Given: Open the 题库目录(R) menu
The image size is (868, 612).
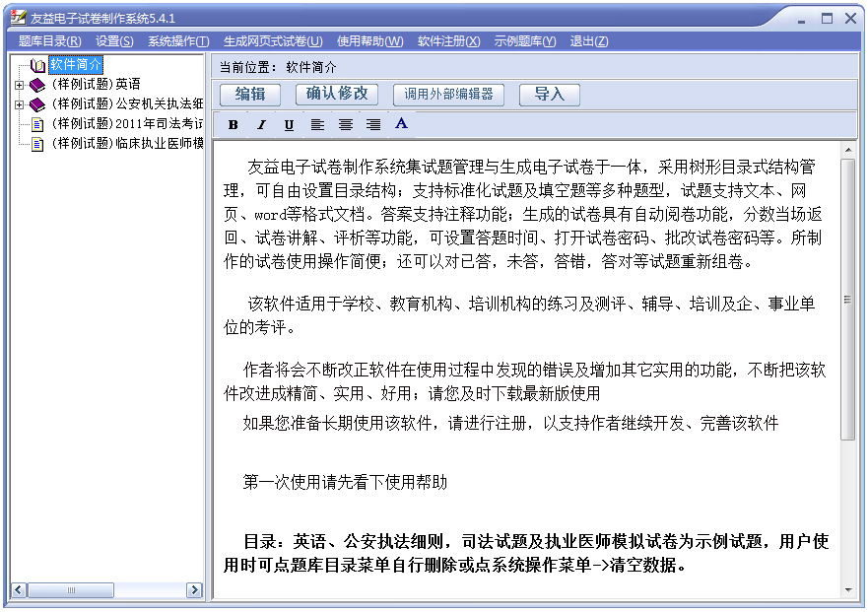Looking at the screenshot, I should coord(50,41).
